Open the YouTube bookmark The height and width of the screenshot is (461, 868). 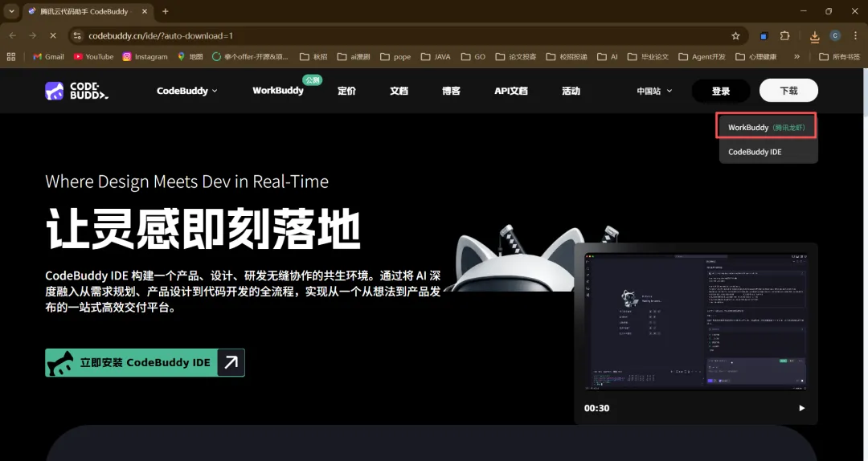click(x=93, y=56)
